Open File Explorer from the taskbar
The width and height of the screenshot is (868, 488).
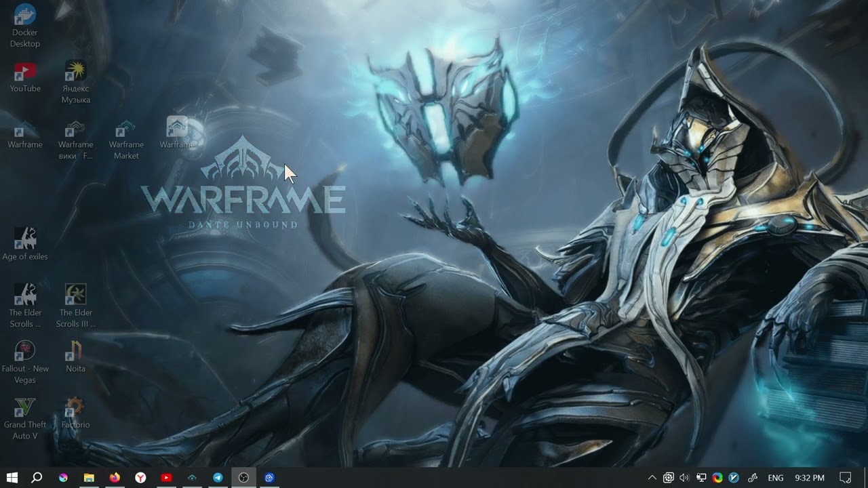coord(89,478)
